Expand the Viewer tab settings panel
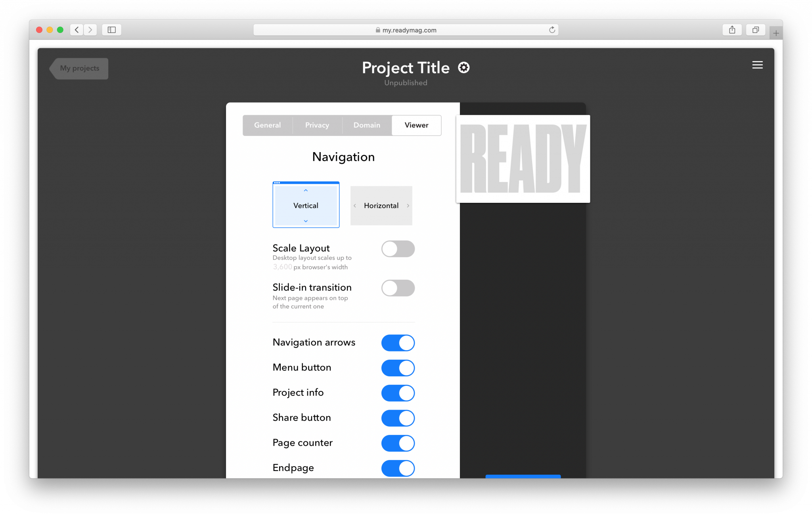 point(416,125)
